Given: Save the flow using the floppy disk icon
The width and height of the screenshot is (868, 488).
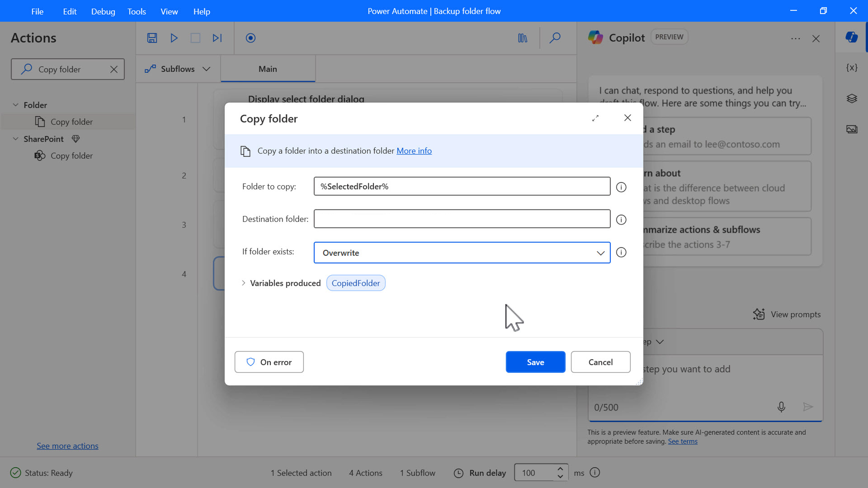Looking at the screenshot, I should pyautogui.click(x=152, y=38).
